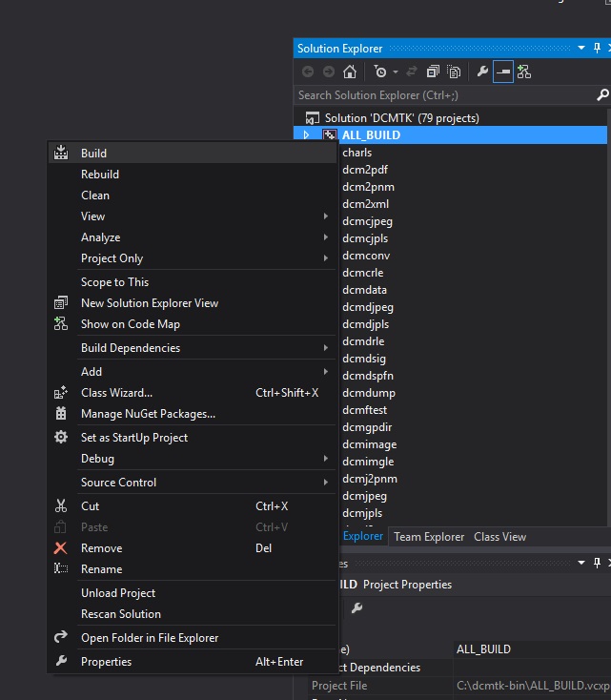This screenshot has height=700, width=611.
Task: Click the dcmdsig project entry
Action: coord(364,359)
